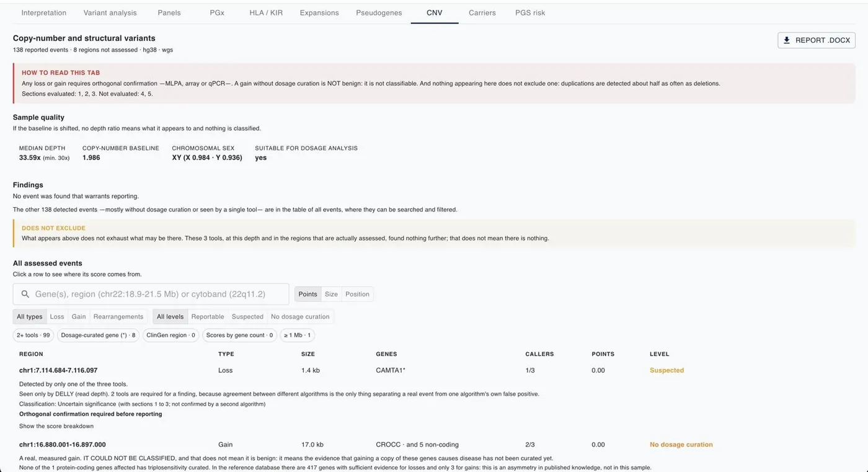Show only Suspected level events

pos(247,316)
